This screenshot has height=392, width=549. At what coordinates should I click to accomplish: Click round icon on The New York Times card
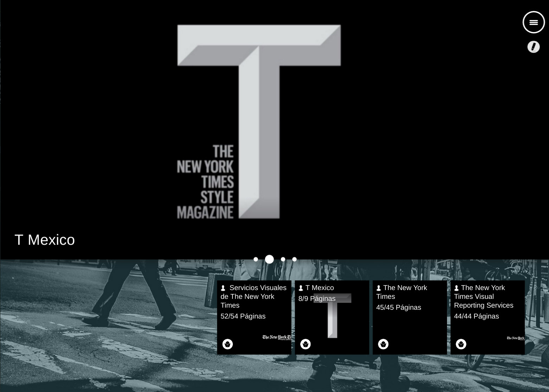(x=383, y=344)
